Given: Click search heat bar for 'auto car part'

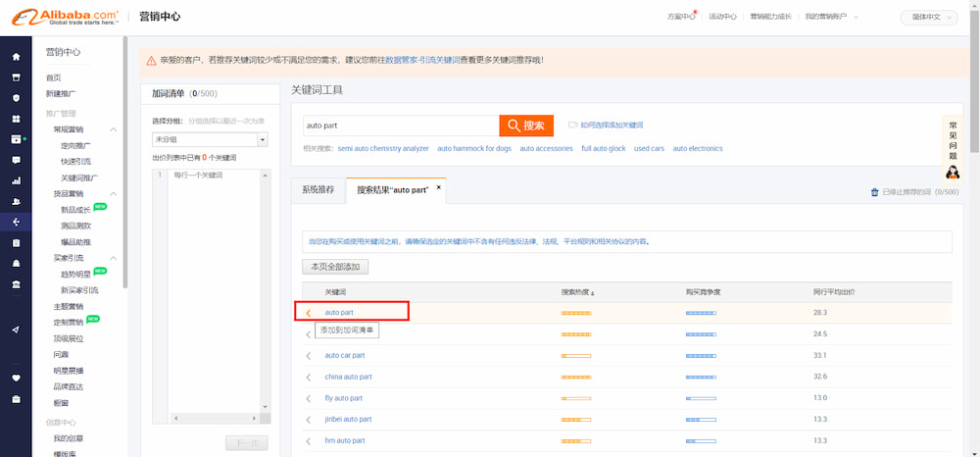Looking at the screenshot, I should pos(576,356).
